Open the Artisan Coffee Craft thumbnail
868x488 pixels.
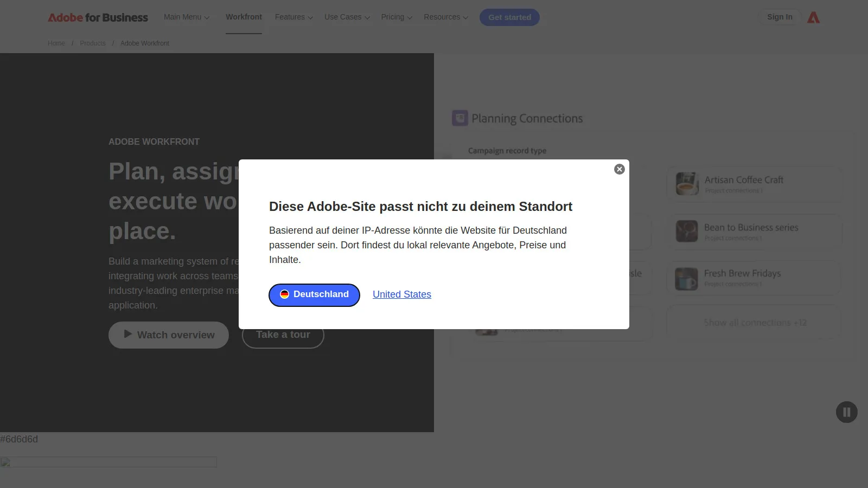tap(686, 184)
